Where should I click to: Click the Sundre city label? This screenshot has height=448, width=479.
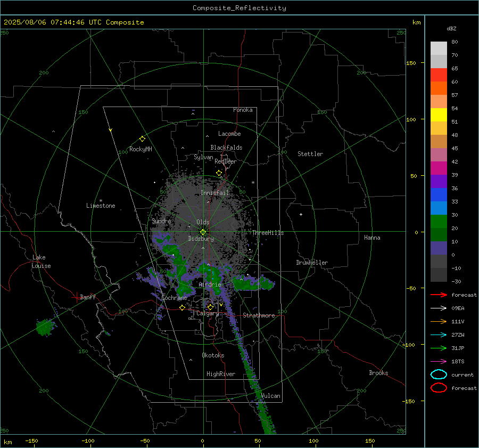coord(161,221)
